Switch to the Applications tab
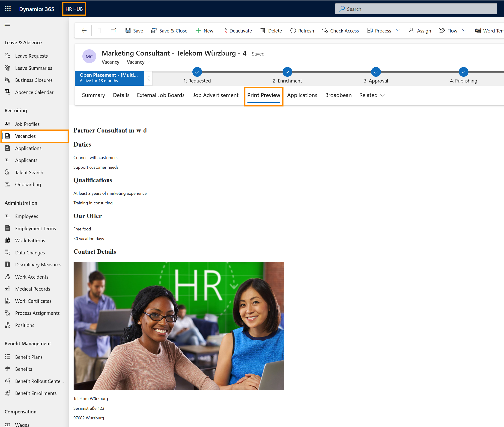This screenshot has width=504, height=427. click(x=302, y=95)
